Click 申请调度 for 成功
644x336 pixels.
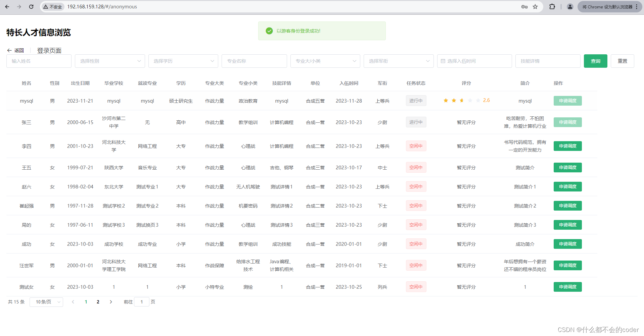pos(568,244)
